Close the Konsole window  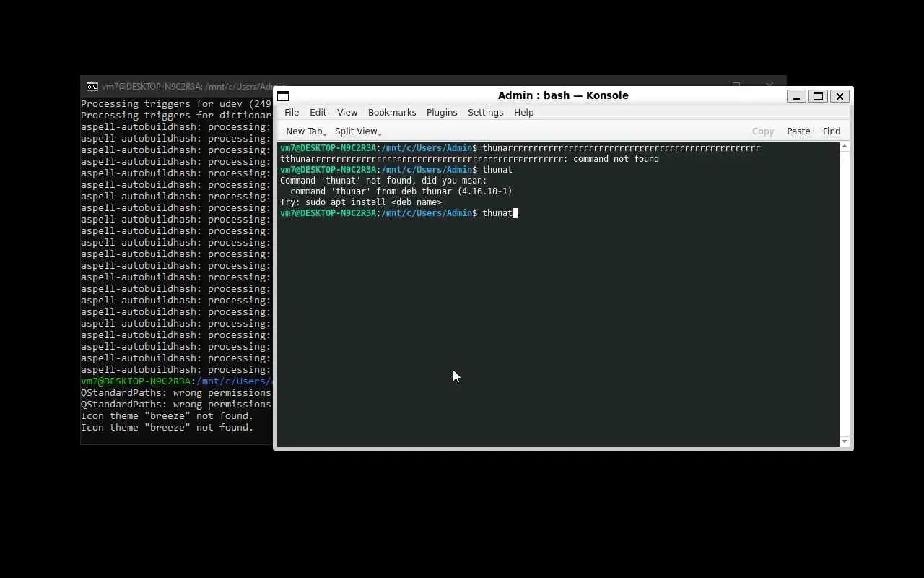(x=840, y=96)
